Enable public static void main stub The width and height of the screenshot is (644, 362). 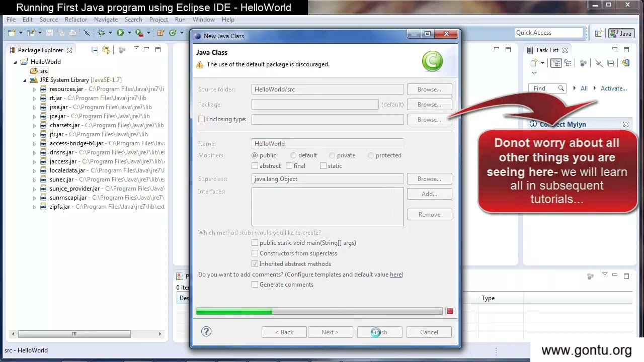tap(255, 243)
